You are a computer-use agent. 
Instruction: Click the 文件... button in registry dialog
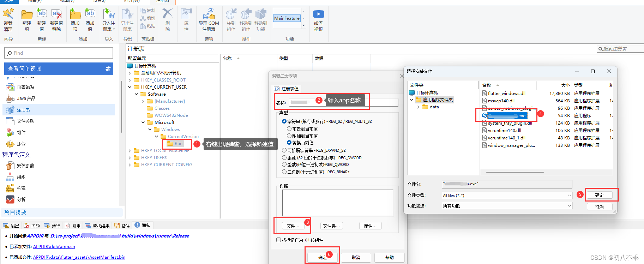[293, 226]
